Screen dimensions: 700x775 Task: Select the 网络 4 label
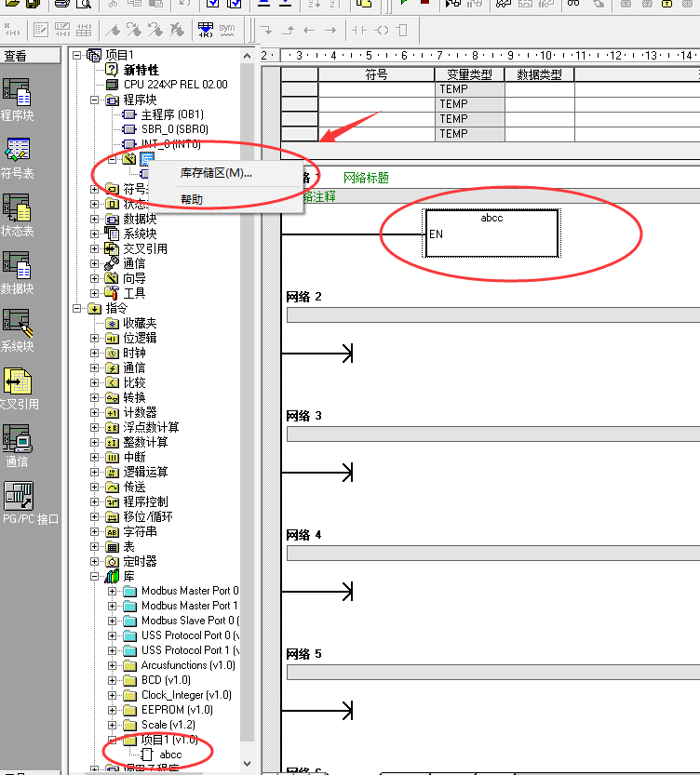[304, 535]
